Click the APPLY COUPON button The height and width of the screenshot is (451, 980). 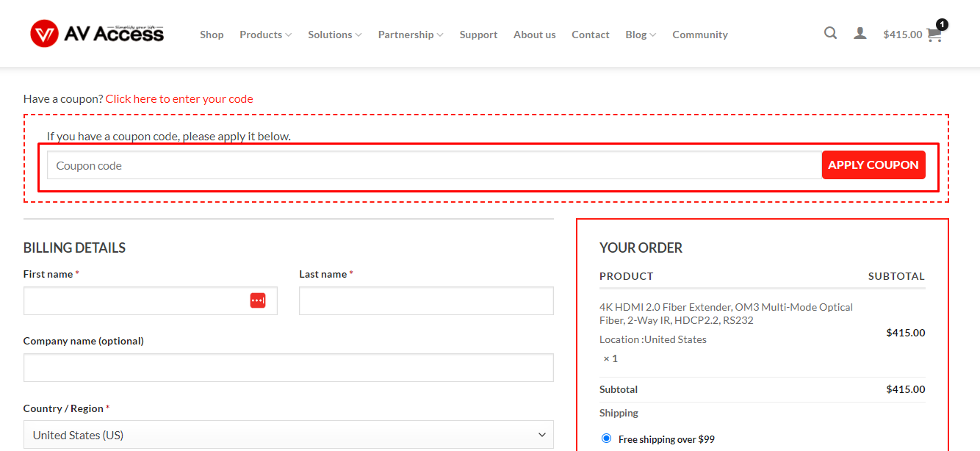pyautogui.click(x=873, y=165)
